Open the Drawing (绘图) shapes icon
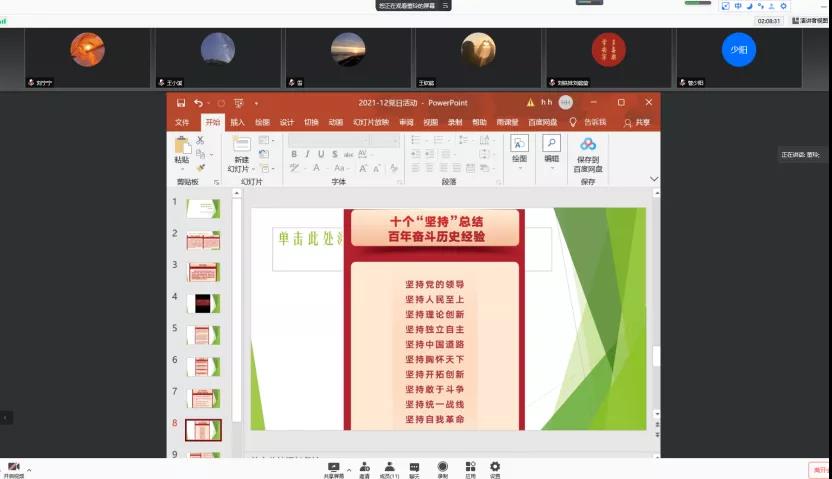This screenshot has height=479, width=832. (519, 144)
